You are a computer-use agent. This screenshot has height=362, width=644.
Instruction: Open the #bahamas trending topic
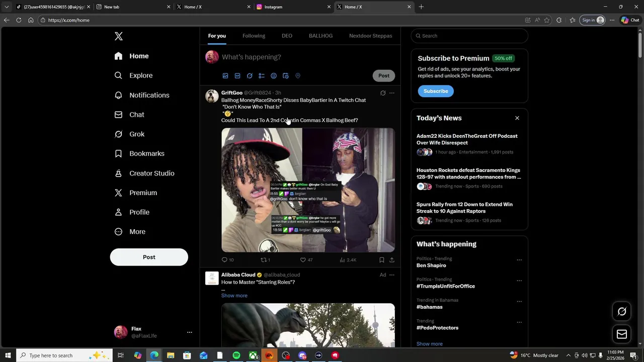(430, 307)
